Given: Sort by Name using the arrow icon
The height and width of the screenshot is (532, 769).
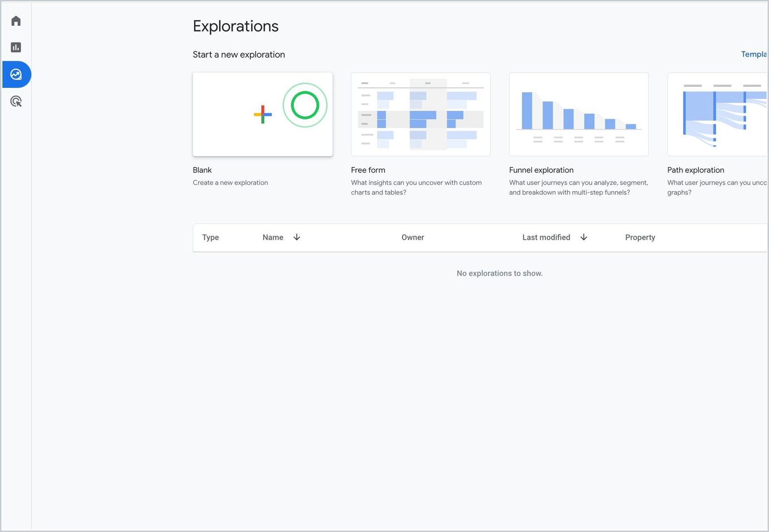Looking at the screenshot, I should click(297, 237).
